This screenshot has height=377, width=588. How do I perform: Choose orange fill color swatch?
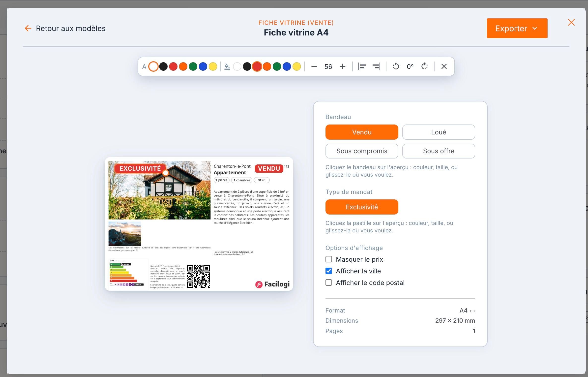(267, 66)
